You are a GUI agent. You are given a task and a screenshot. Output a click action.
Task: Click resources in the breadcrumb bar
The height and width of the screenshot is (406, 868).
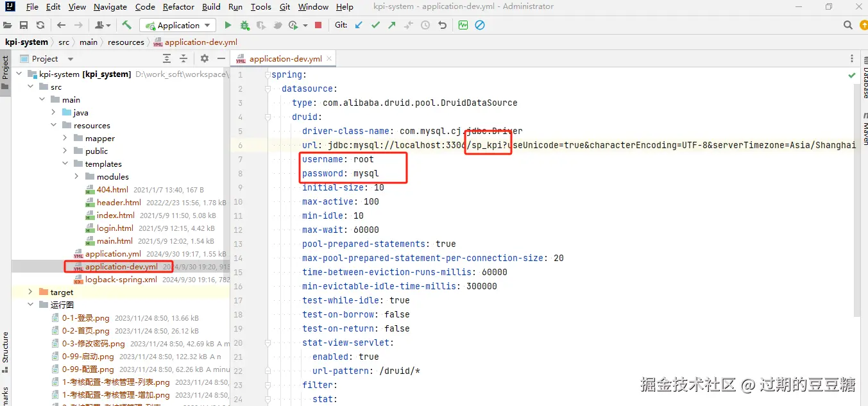[126, 42]
